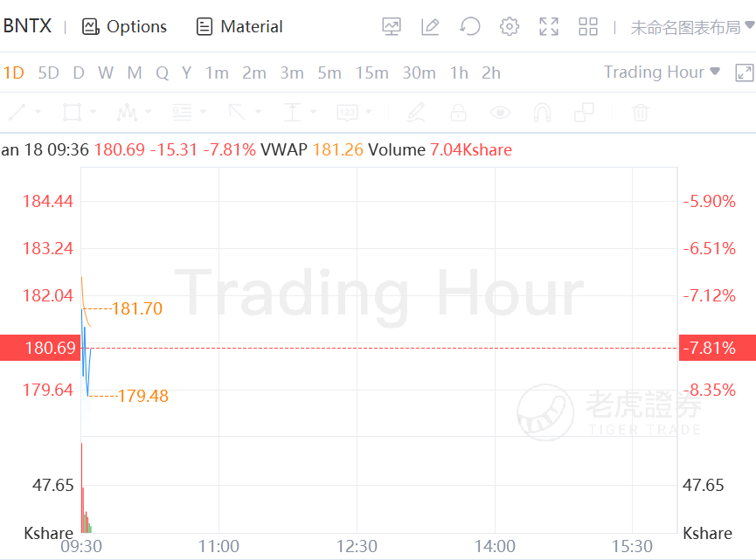Select the magnet snap tool
756x560 pixels.
pyautogui.click(x=542, y=113)
